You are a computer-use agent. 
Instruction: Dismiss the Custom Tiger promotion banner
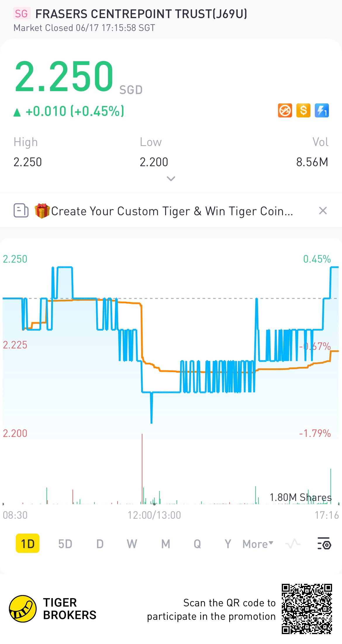[323, 211]
